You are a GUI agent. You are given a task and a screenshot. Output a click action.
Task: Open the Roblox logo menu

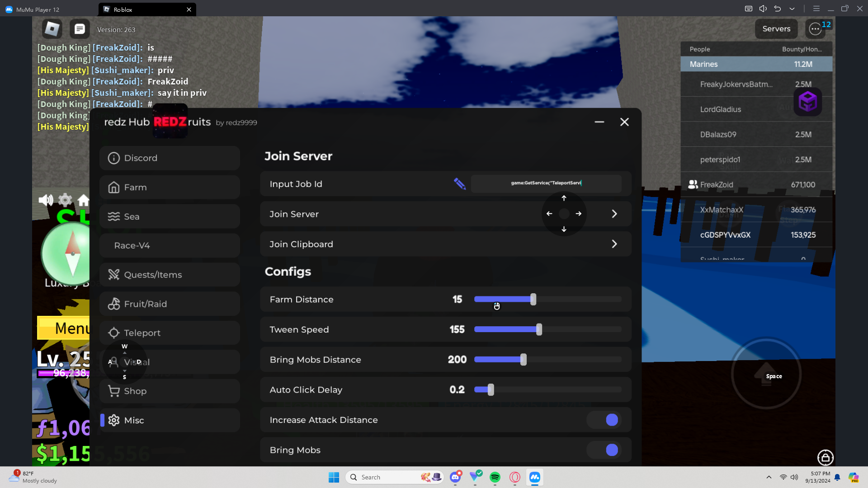coord(52,29)
